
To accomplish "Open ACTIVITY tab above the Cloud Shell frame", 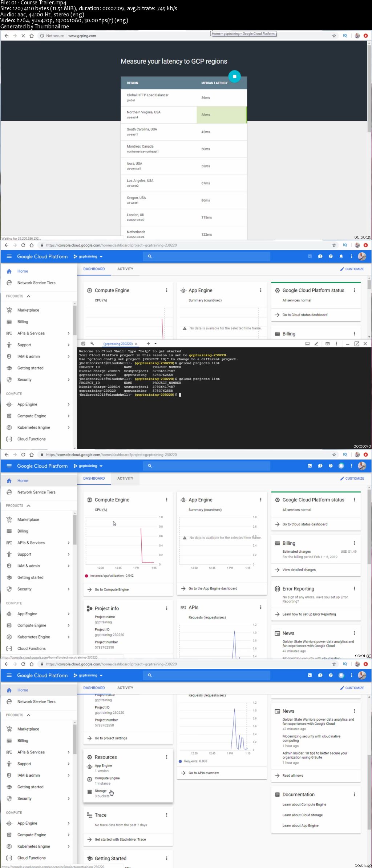I will (125, 269).
